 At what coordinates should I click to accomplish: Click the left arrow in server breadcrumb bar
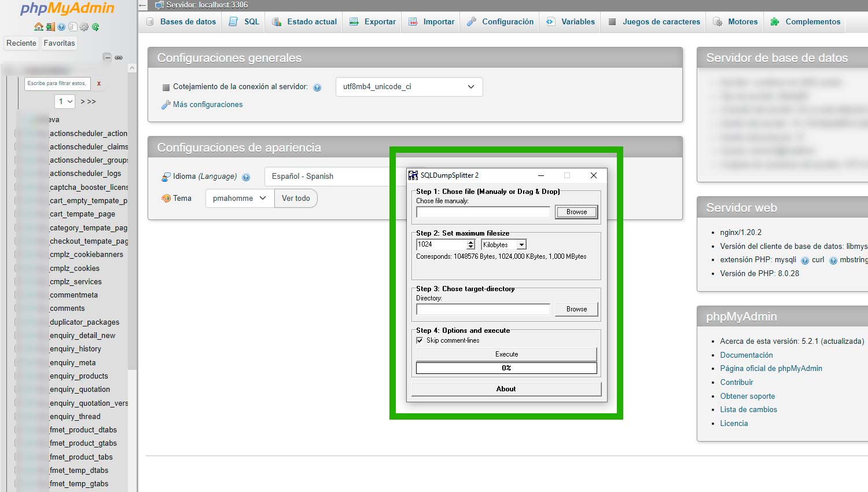pyautogui.click(x=143, y=5)
